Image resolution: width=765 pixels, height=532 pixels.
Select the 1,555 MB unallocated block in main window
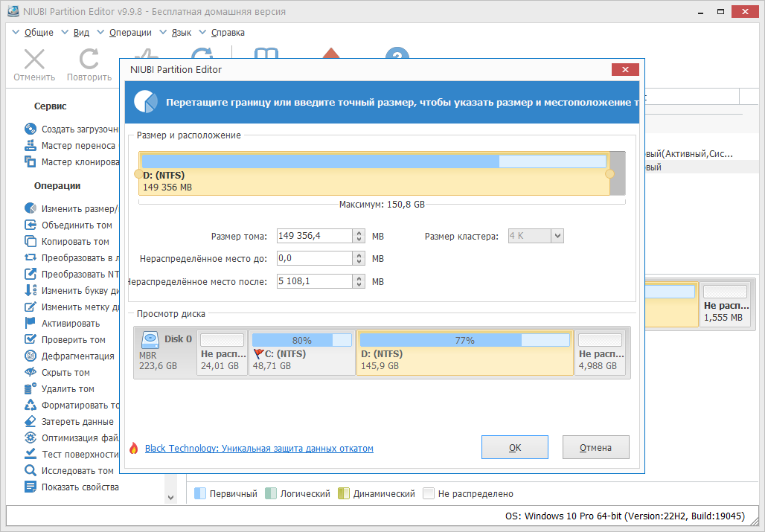(x=726, y=305)
